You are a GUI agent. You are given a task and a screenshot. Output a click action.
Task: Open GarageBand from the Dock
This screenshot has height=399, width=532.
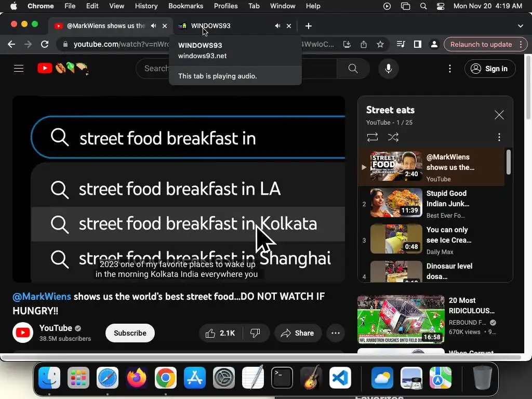[311, 378]
